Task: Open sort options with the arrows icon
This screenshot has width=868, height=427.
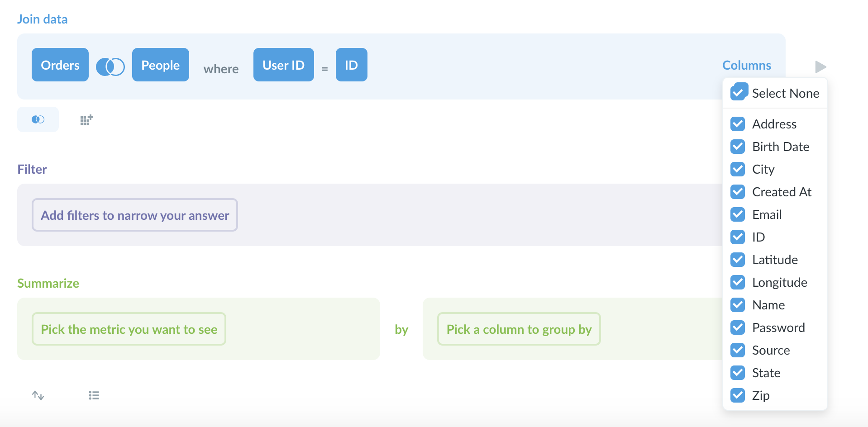Action: coord(38,395)
